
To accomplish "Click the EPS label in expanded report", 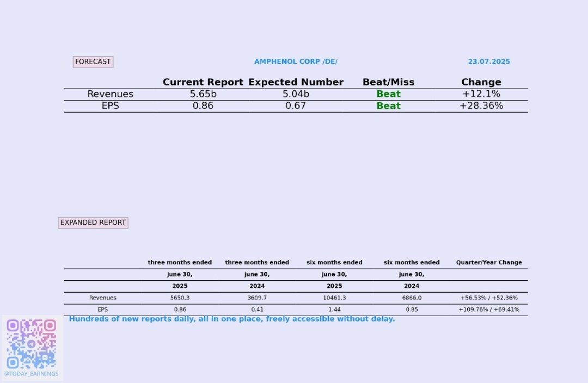I will [103, 310].
